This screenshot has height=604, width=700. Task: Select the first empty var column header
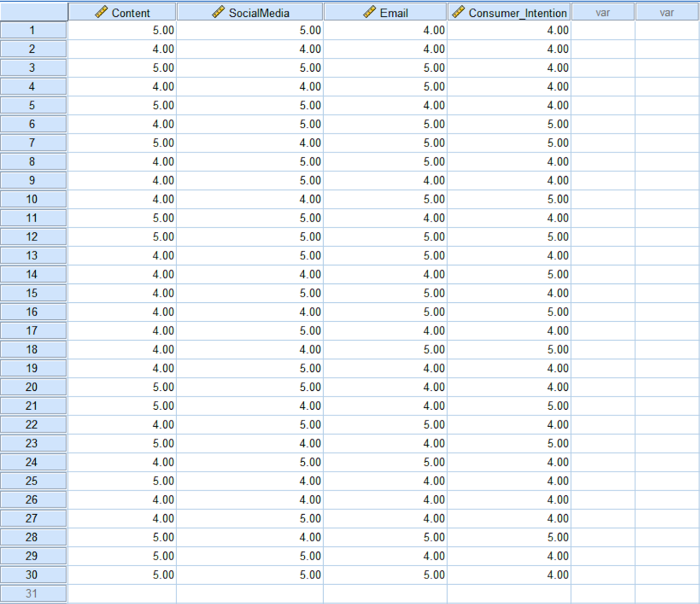coord(603,13)
